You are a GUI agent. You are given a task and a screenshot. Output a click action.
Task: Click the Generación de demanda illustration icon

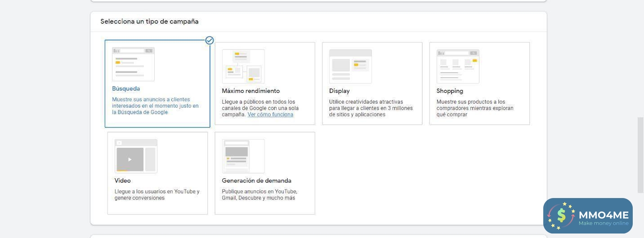point(243,156)
